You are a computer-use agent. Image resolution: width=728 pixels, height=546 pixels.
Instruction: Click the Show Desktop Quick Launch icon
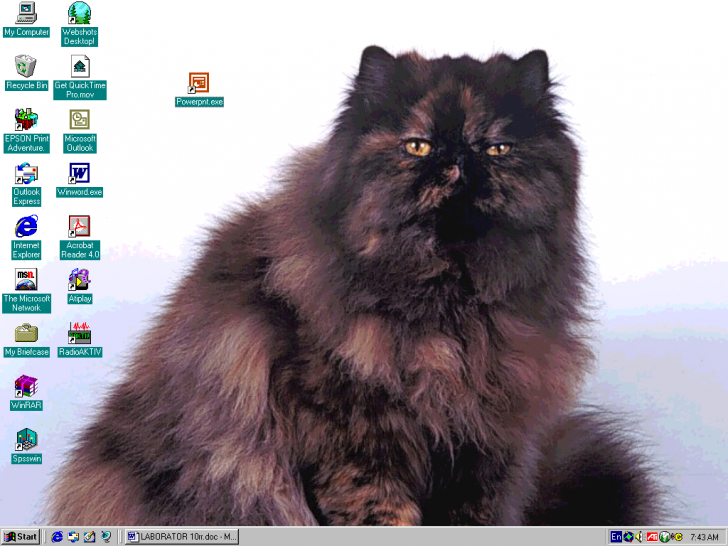click(90, 537)
